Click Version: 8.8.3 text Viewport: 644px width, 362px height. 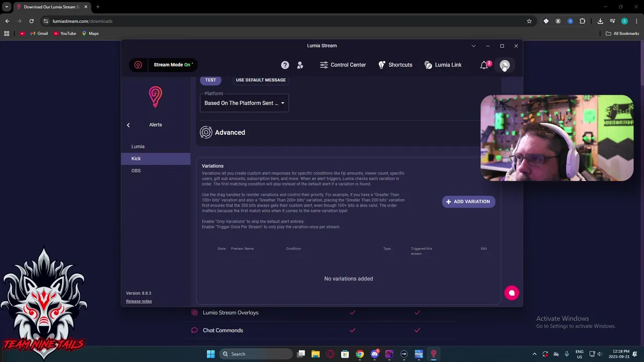138,293
